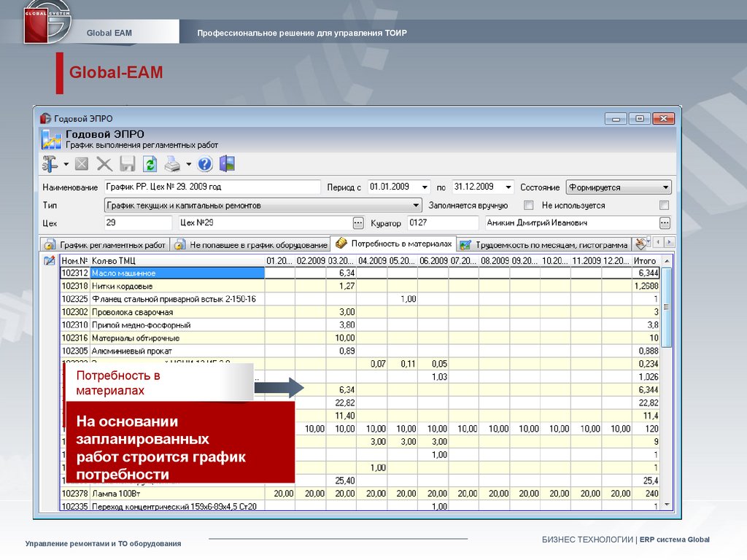The height and width of the screenshot is (560, 747).
Task: Click the ellipsis button next to Куратор name
Action: pyautogui.click(x=664, y=223)
